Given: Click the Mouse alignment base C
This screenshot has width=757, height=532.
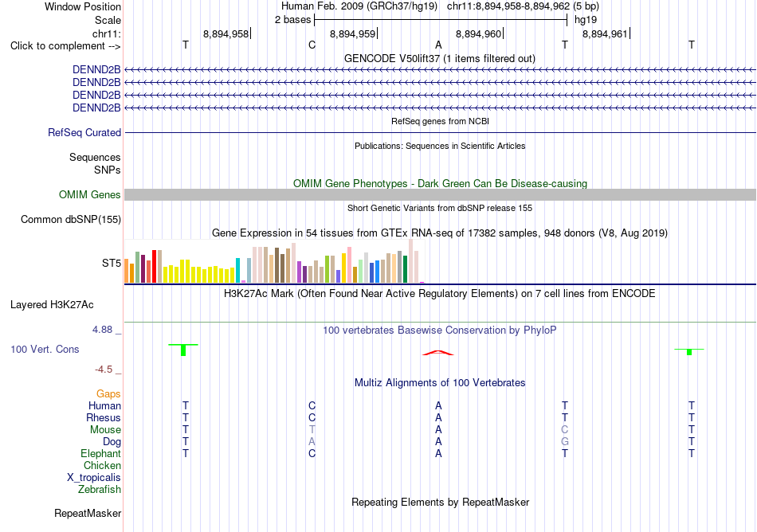Looking at the screenshot, I should click(x=565, y=429).
